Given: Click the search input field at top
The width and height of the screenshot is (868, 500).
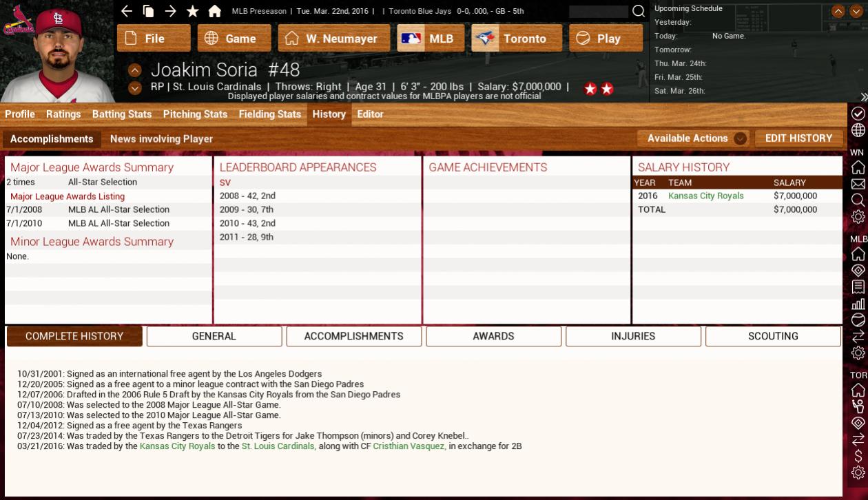Looking at the screenshot, I should pyautogui.click(x=598, y=12).
